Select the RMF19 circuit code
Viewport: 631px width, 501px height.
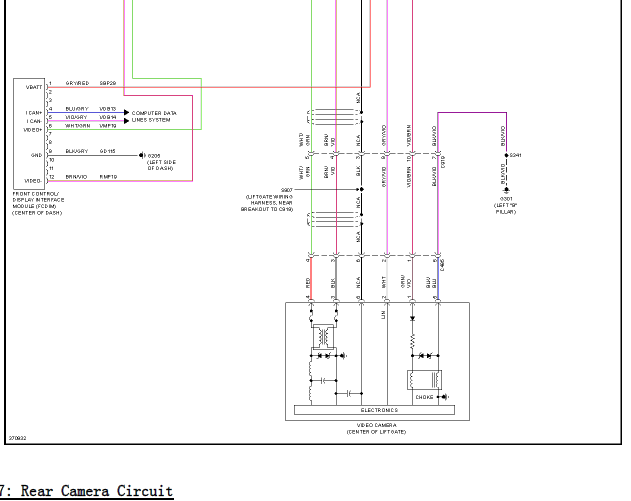(x=108, y=177)
